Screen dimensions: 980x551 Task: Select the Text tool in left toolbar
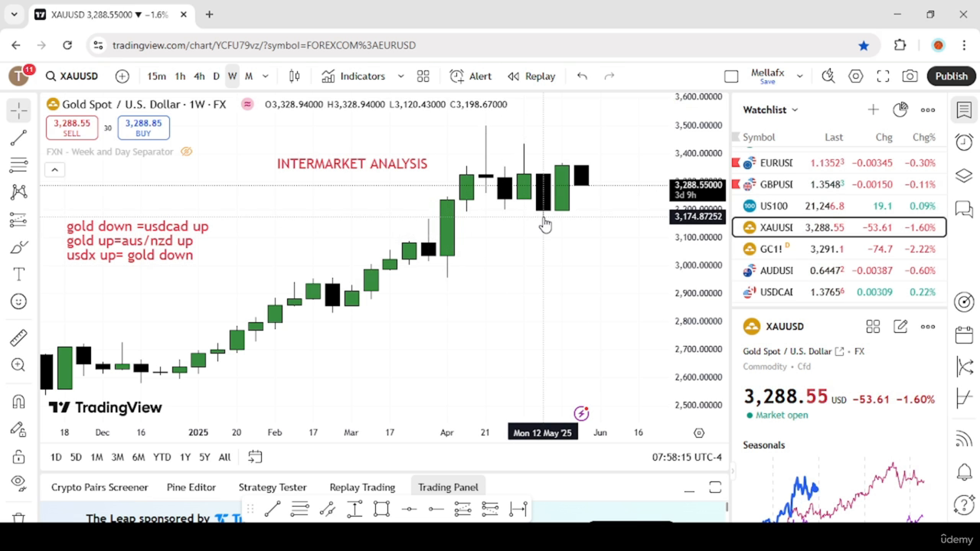[19, 274]
